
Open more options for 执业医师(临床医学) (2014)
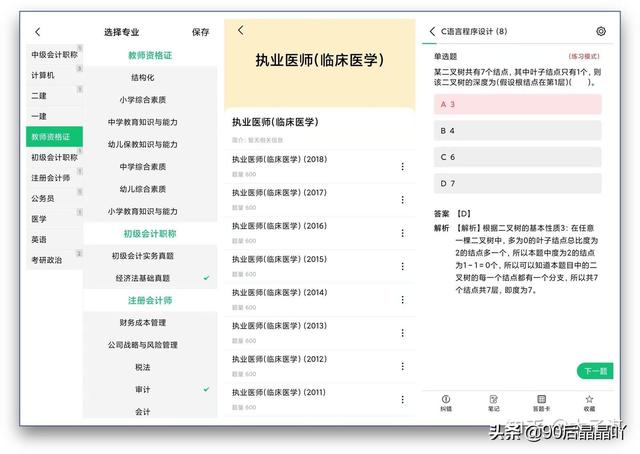[402, 300]
